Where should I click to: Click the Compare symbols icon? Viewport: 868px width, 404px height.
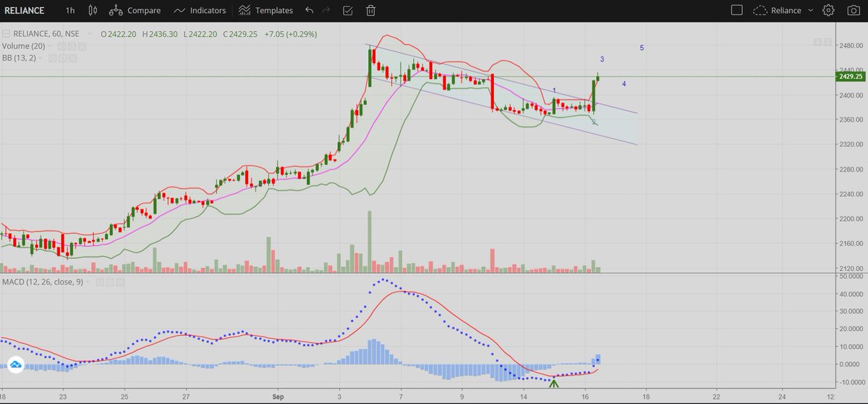coord(116,10)
